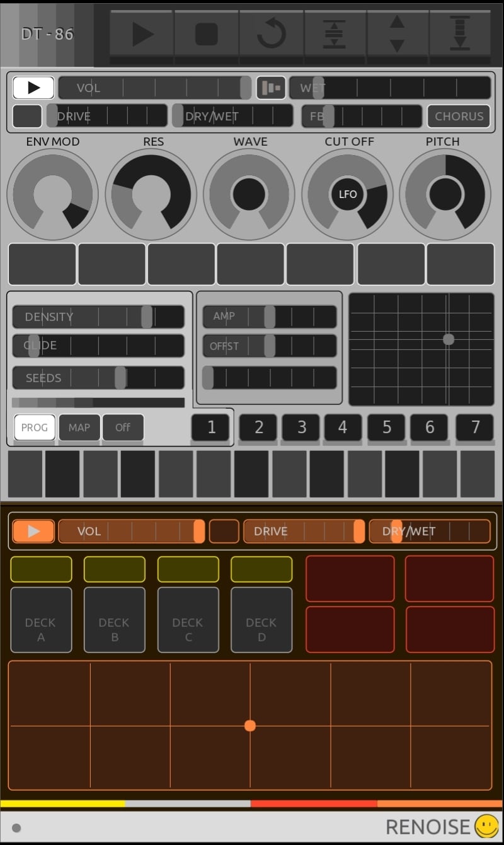Viewport: 504px width, 845px height.
Task: Toggle the LFO center of CUT OFF knob
Action: click(348, 194)
